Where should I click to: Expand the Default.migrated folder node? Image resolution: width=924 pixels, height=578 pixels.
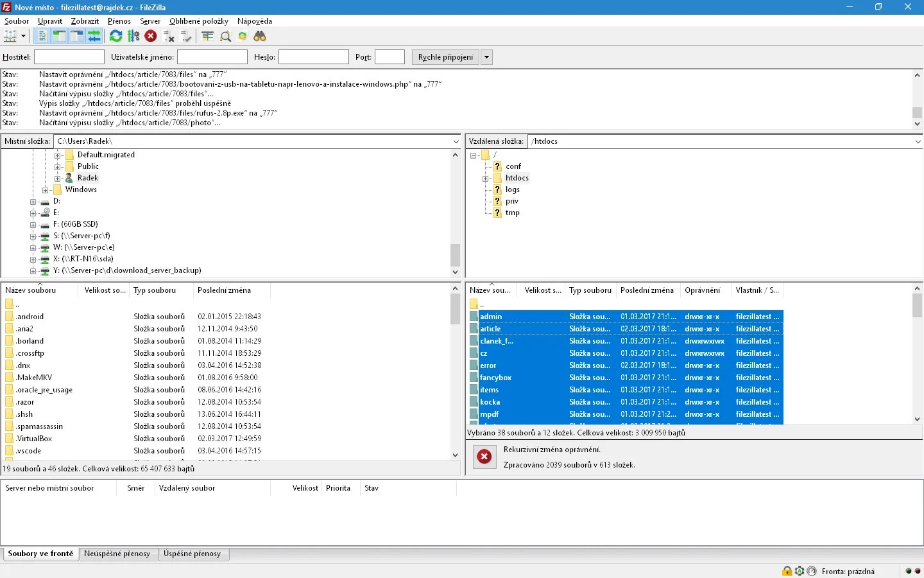57,155
